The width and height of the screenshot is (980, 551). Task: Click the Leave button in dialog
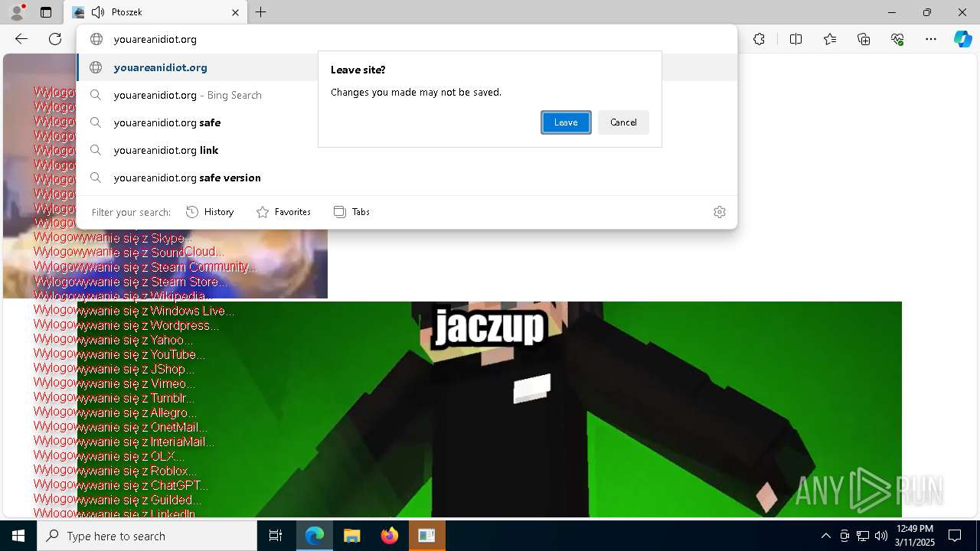(566, 122)
